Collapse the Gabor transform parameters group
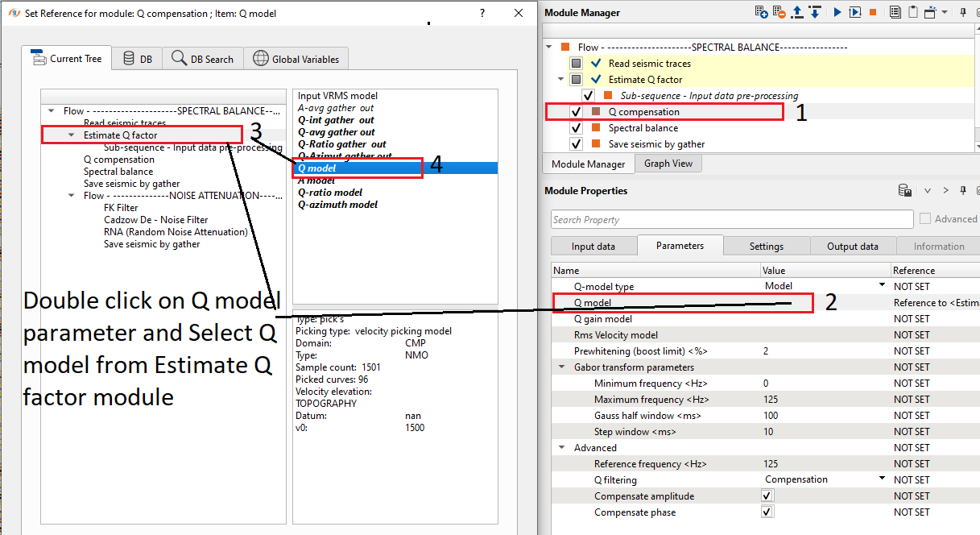Screen dimensions: 980x535 point(561,367)
